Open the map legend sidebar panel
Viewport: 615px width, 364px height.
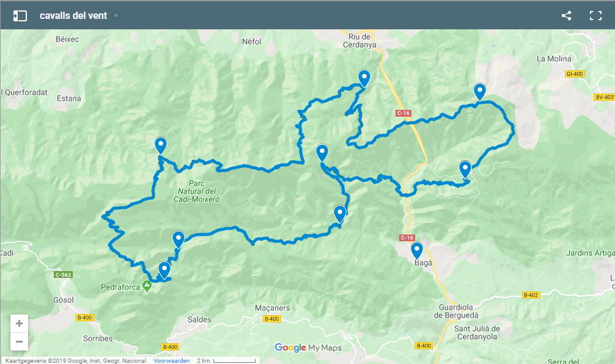pyautogui.click(x=20, y=16)
